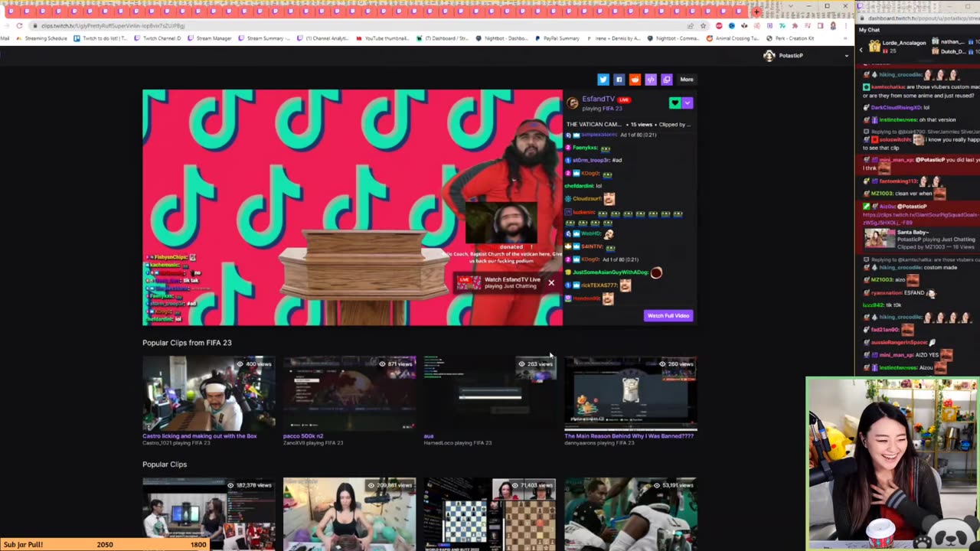Collapse gift leaderboard arrow in My Chat
Screen dimensions: 980x551
click(x=861, y=50)
